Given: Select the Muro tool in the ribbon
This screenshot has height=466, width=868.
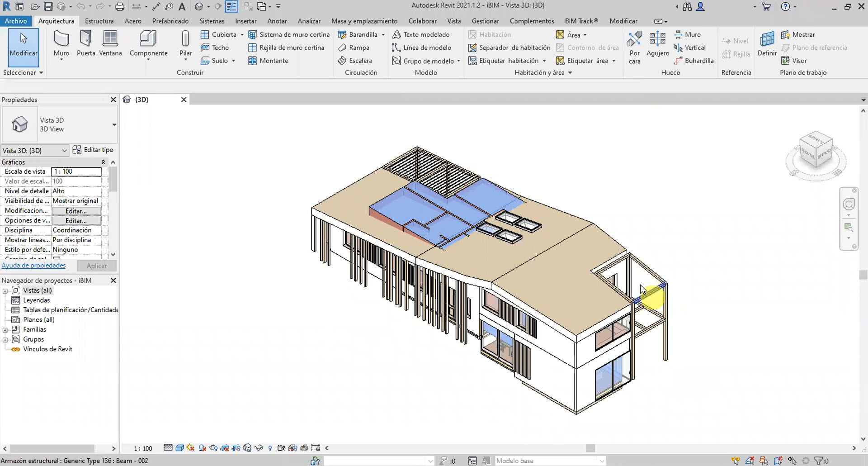Looking at the screenshot, I should [x=61, y=43].
